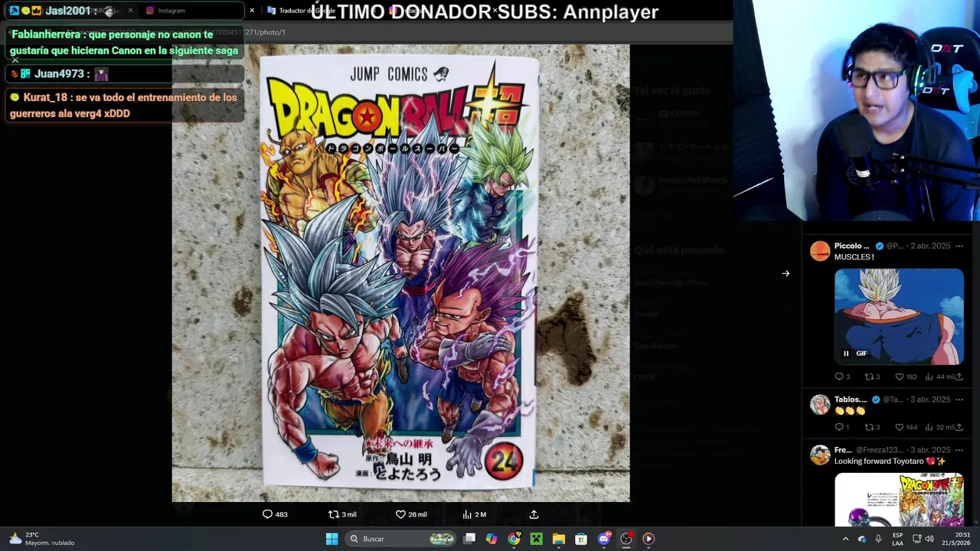Share the post via the upload-arrow icon

534,514
